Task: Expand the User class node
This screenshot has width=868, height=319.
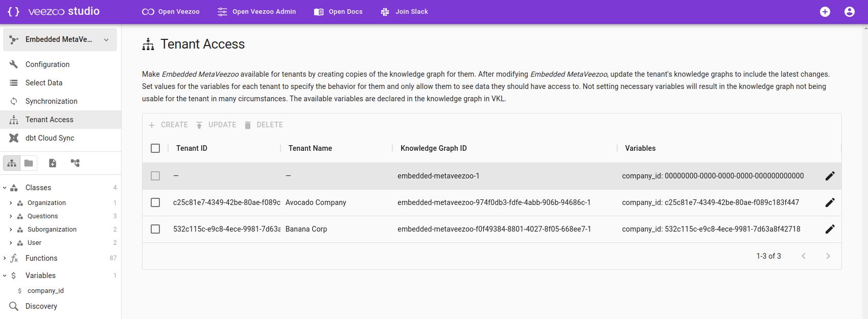Action: point(11,243)
